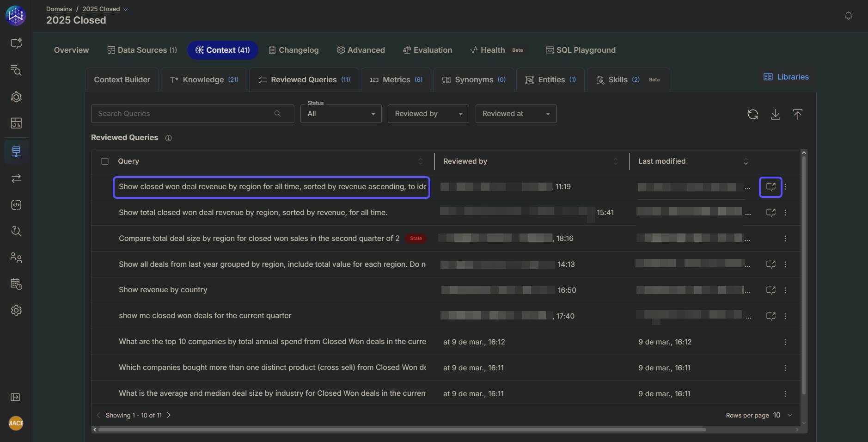Select the Knowledge subtab
This screenshot has width=868, height=442.
pyautogui.click(x=204, y=80)
